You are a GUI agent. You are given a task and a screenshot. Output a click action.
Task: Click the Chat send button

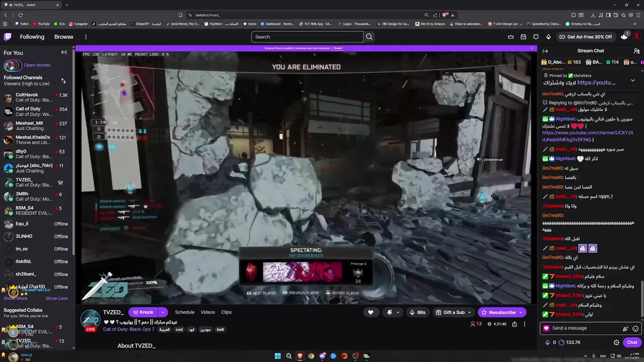coord(632,342)
